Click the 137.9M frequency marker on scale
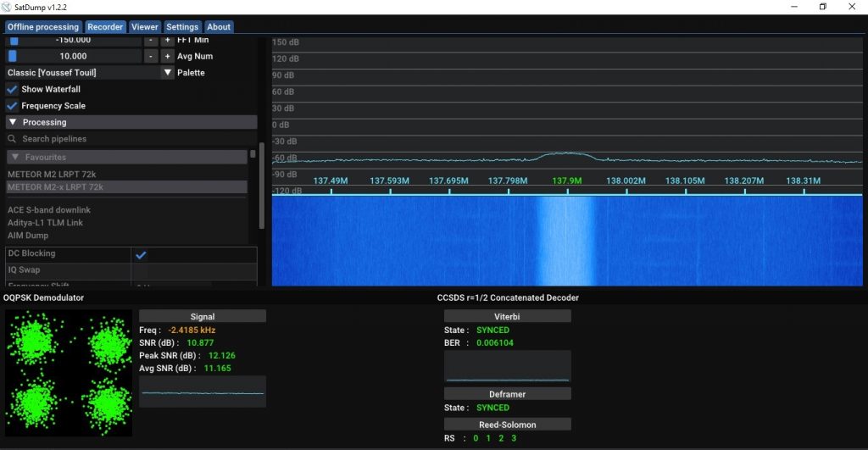Image resolution: width=868 pixels, height=450 pixels. tap(566, 181)
